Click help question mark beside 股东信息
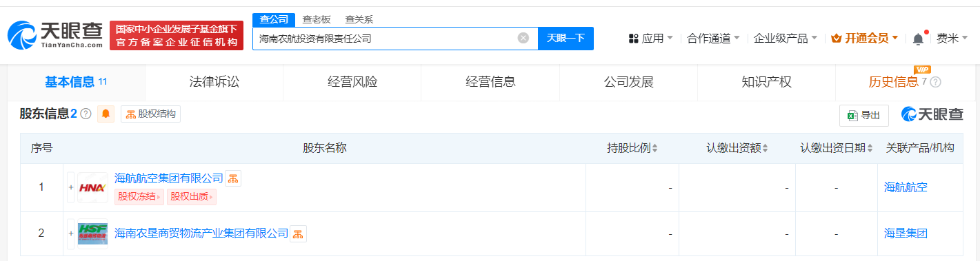Viewport: 980px width, 261px height. (86, 114)
